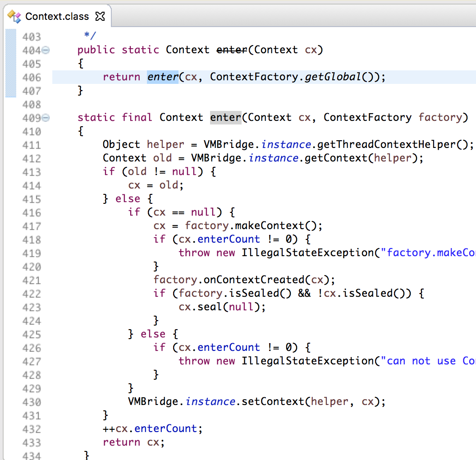Click the else keyword on line 415
This screenshot has height=460, width=476.
pyautogui.click(x=128, y=199)
